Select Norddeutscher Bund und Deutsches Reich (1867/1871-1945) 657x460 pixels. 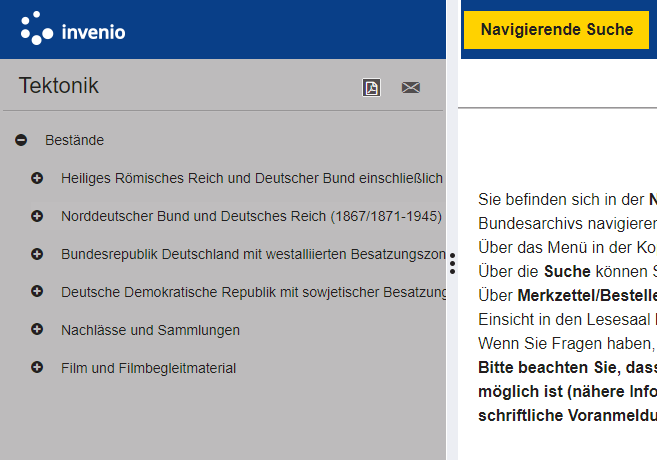coord(251,216)
